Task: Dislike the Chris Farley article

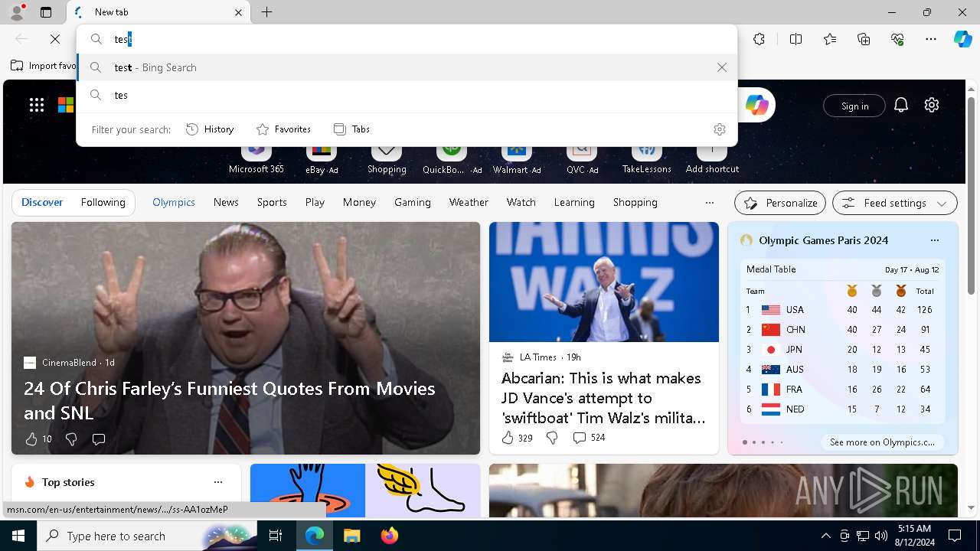Action: point(71,439)
